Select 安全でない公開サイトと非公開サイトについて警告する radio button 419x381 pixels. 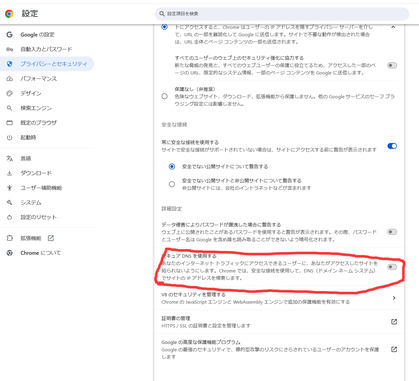172,184
